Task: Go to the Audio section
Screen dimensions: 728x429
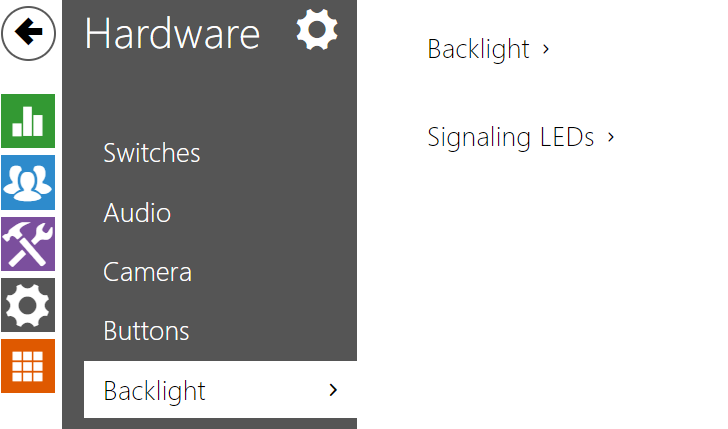Action: tap(137, 213)
